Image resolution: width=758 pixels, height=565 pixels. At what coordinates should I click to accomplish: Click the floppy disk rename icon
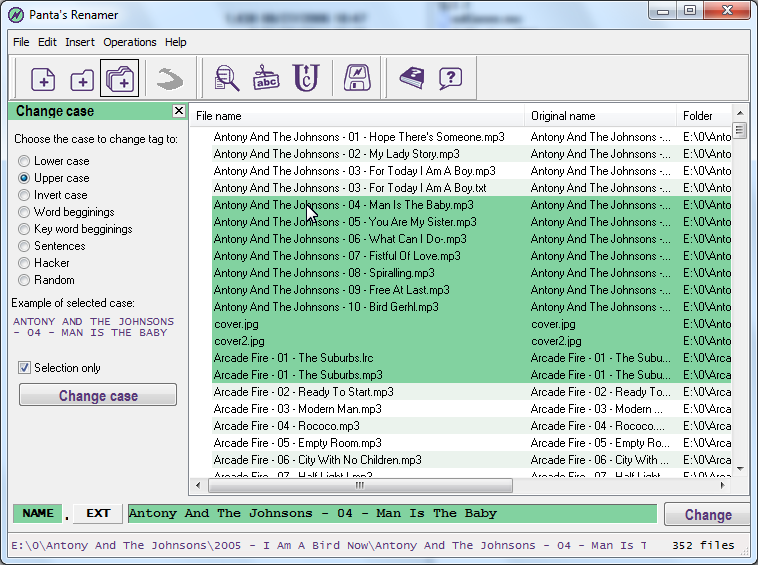pos(357,78)
